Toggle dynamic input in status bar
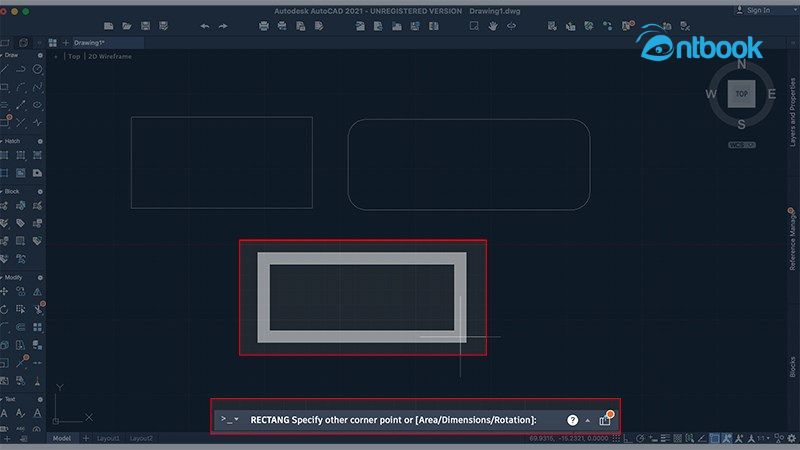This screenshot has height=450, width=800. click(653, 438)
